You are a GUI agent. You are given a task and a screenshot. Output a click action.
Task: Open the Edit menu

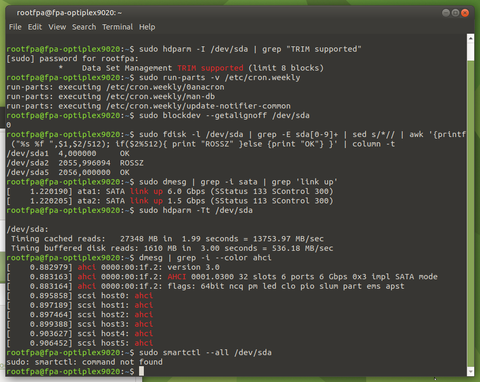coord(35,27)
